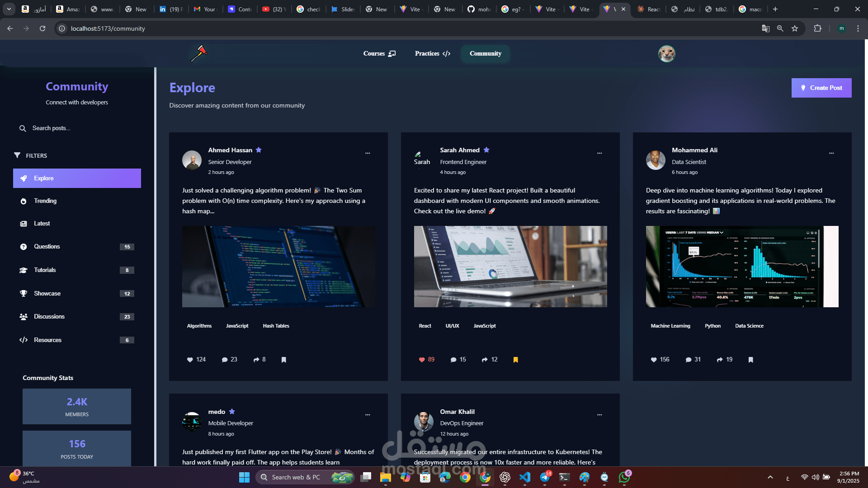Open the user avatar in the navbar

(x=666, y=54)
